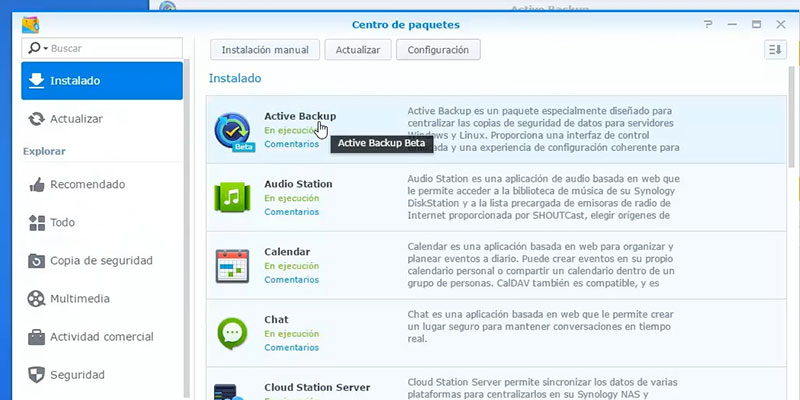The height and width of the screenshot is (400, 800).
Task: Click the Configuración button
Action: (x=438, y=50)
